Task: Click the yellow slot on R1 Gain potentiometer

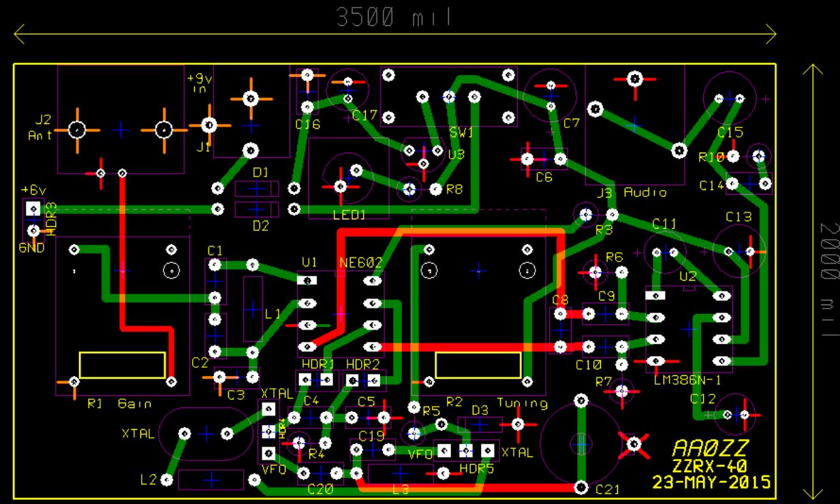Action: tap(122, 364)
